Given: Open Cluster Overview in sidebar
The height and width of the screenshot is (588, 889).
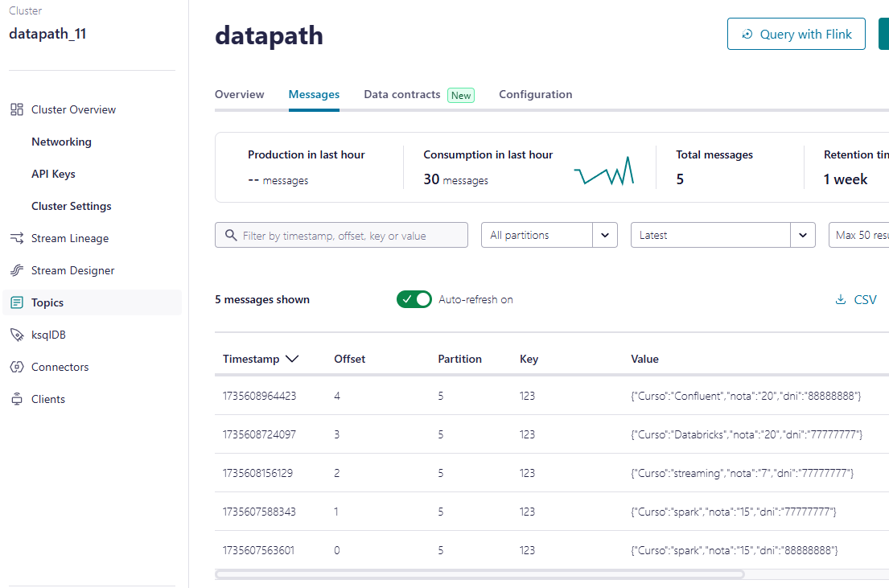Looking at the screenshot, I should click(x=73, y=109).
